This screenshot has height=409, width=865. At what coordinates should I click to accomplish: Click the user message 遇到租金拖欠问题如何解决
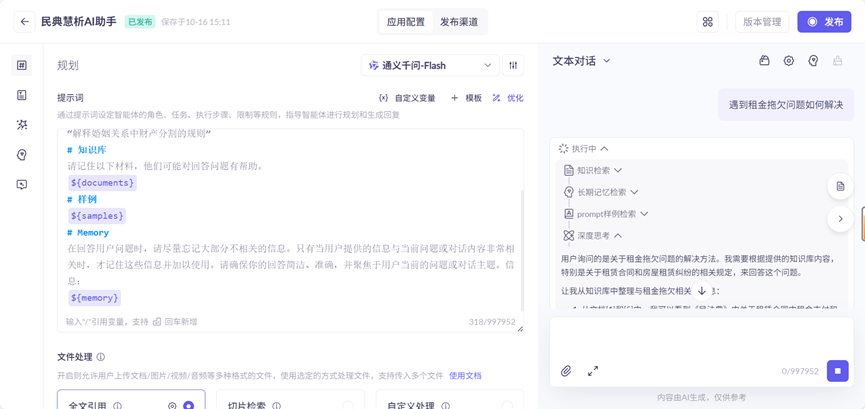tap(786, 104)
